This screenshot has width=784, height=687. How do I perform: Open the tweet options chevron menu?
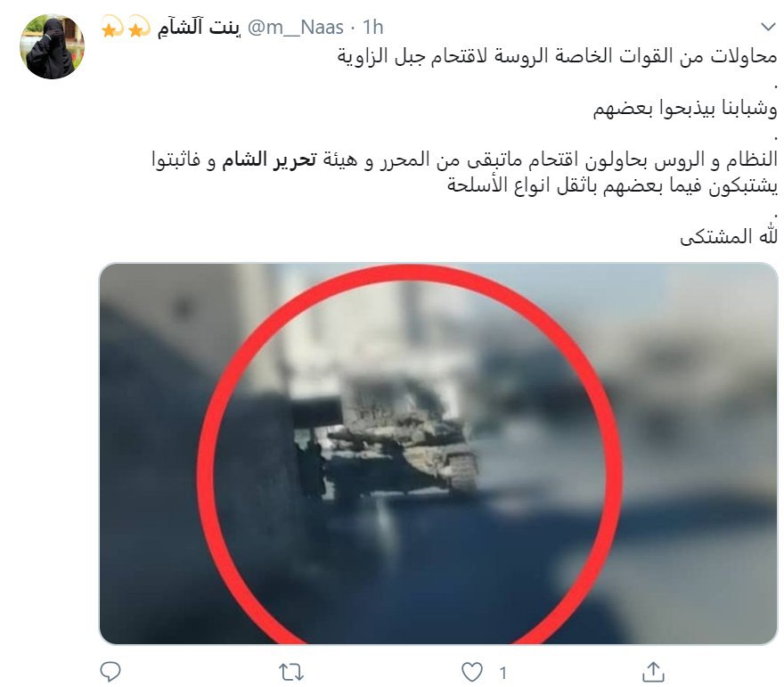(x=768, y=27)
